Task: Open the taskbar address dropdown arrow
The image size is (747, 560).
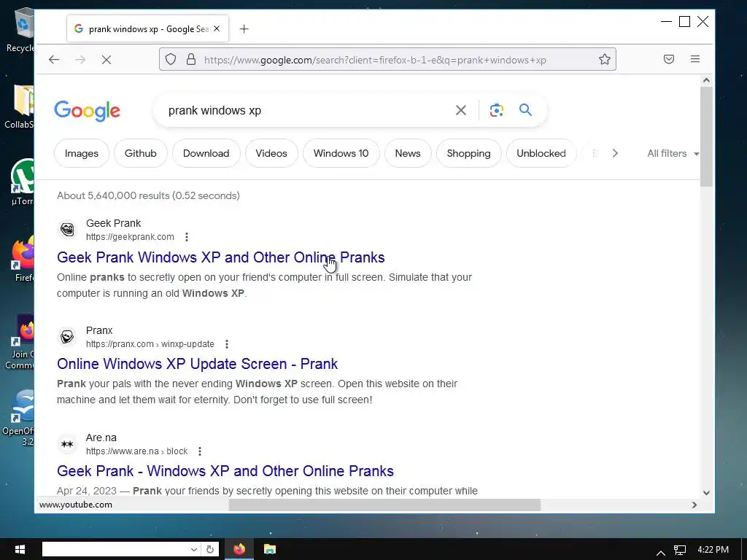Action: point(194,550)
